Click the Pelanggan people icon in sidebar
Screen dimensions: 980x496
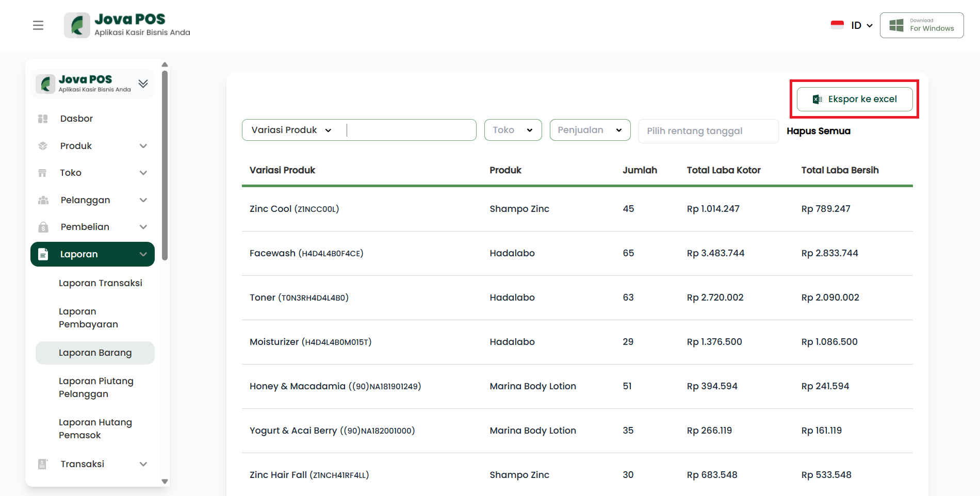pyautogui.click(x=43, y=200)
